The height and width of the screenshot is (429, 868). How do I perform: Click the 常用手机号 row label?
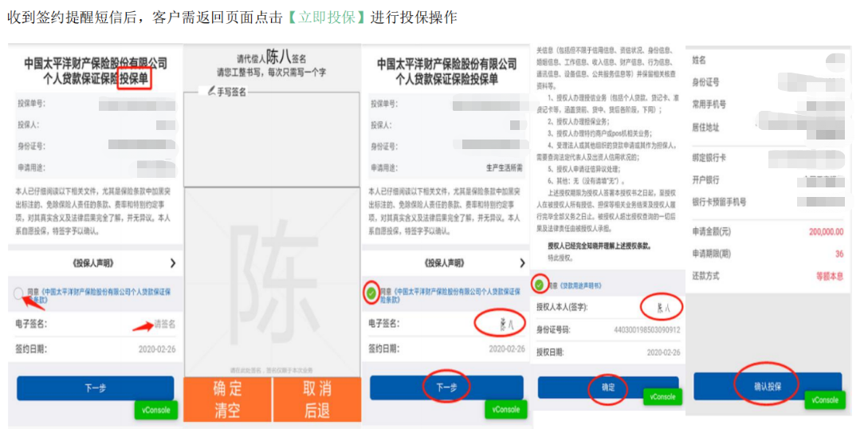[x=709, y=104]
